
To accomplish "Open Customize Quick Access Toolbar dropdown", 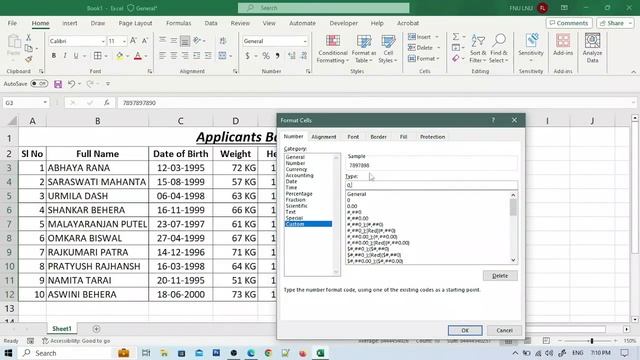I will click(108, 84).
